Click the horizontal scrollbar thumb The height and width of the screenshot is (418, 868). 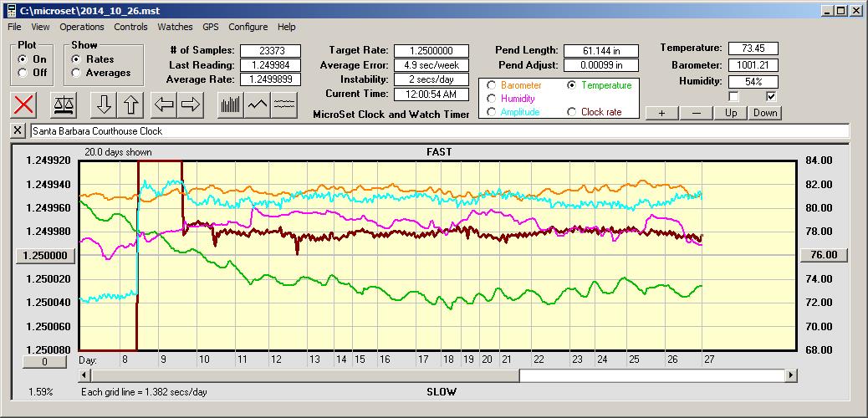pos(304,375)
